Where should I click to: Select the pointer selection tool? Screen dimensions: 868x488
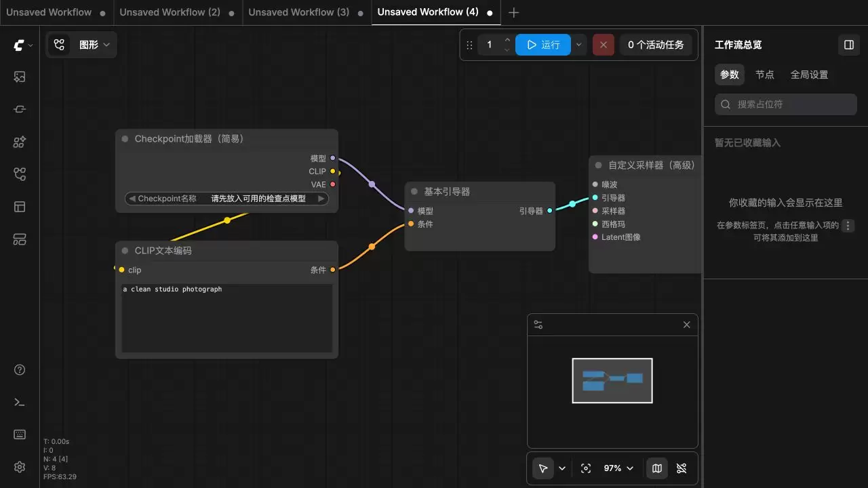[x=543, y=468]
